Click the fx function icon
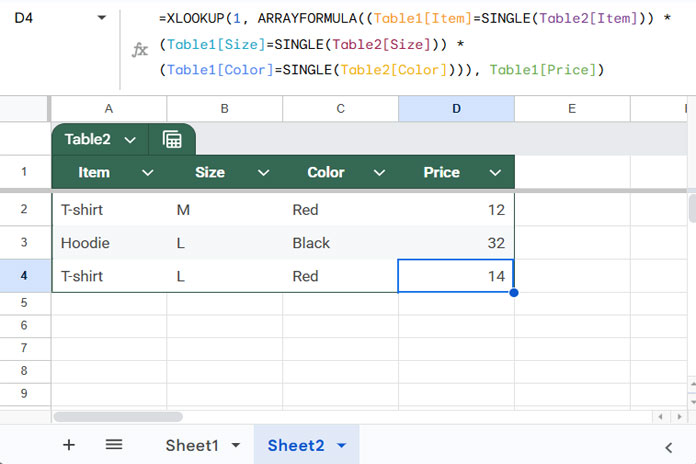This screenshot has width=696, height=464. (140, 49)
